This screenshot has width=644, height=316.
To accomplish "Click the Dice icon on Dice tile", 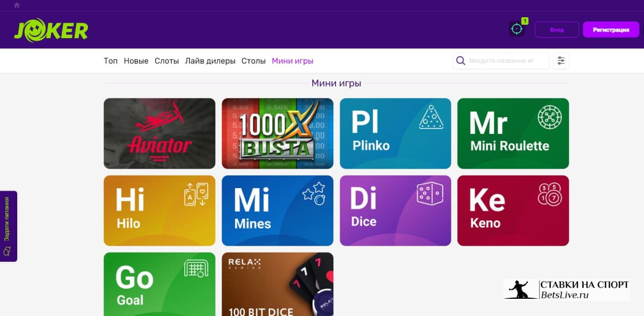I will [430, 193].
